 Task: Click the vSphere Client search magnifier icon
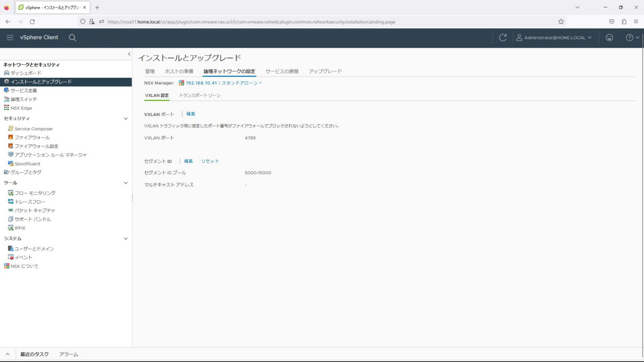[72, 38]
